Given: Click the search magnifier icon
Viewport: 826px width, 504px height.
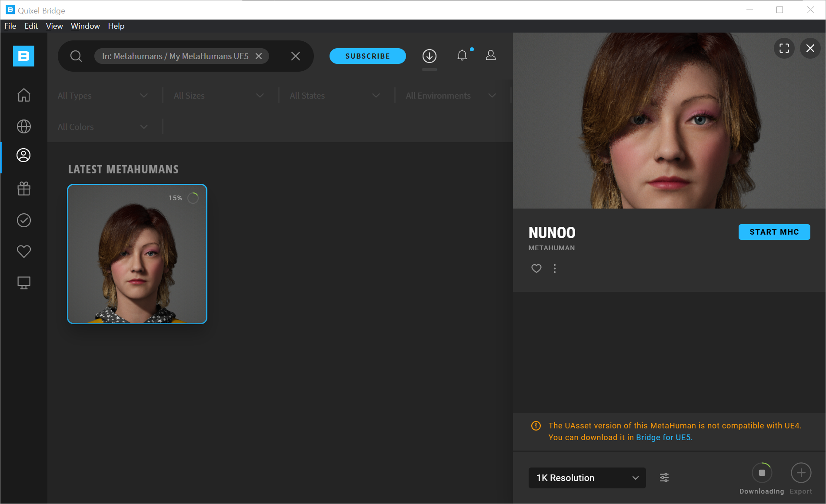Looking at the screenshot, I should [76, 56].
